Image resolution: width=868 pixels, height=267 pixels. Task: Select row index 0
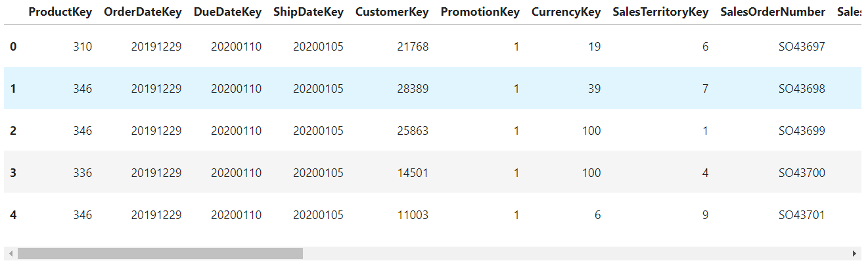pyautogui.click(x=13, y=47)
